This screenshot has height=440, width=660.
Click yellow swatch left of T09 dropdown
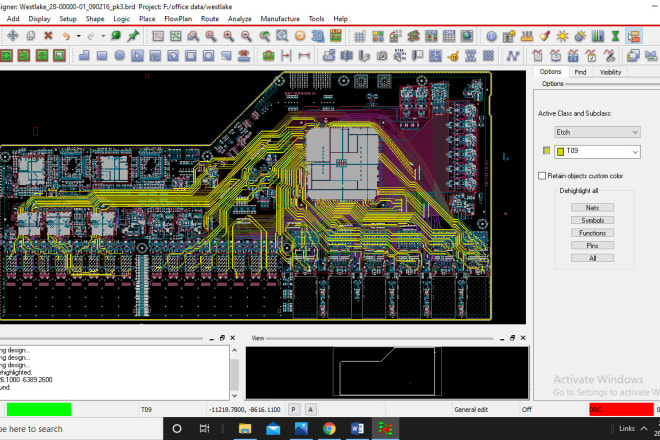[546, 151]
